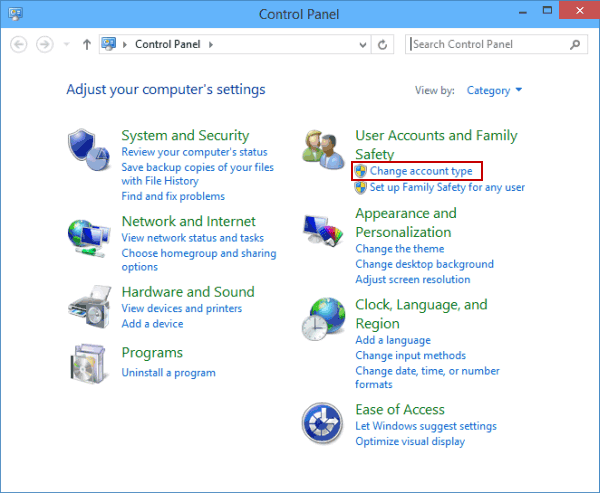Minimize the Control Panel window
This screenshot has width=600, height=493.
tap(523, 11)
